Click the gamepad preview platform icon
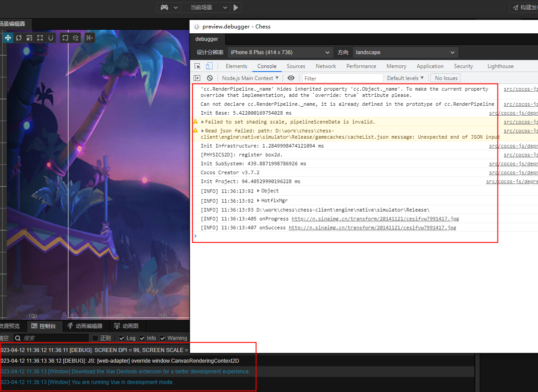 point(164,7)
